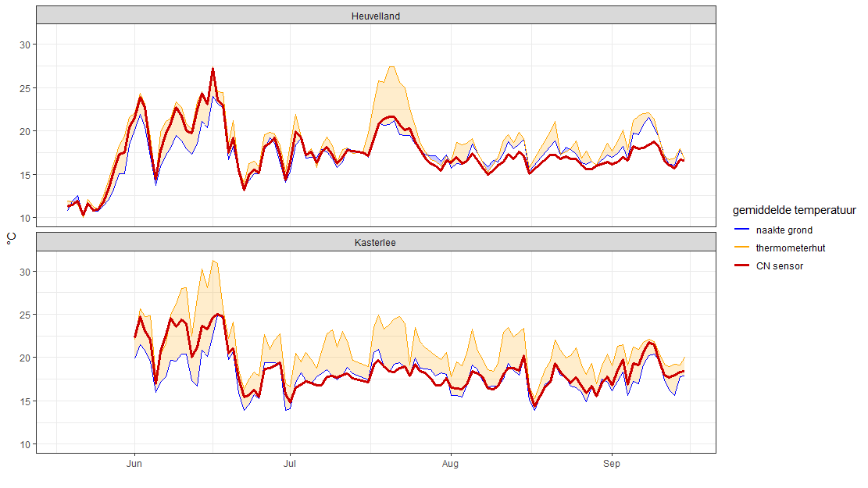
Task: Select the 'thermometerhut' legend label
Action: [x=791, y=248]
